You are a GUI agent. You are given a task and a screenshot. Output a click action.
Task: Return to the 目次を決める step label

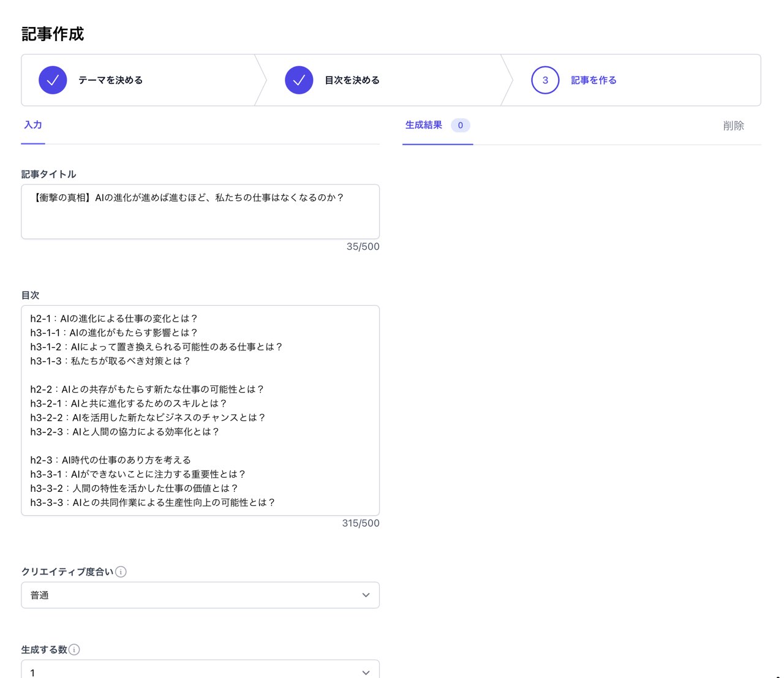(x=352, y=80)
